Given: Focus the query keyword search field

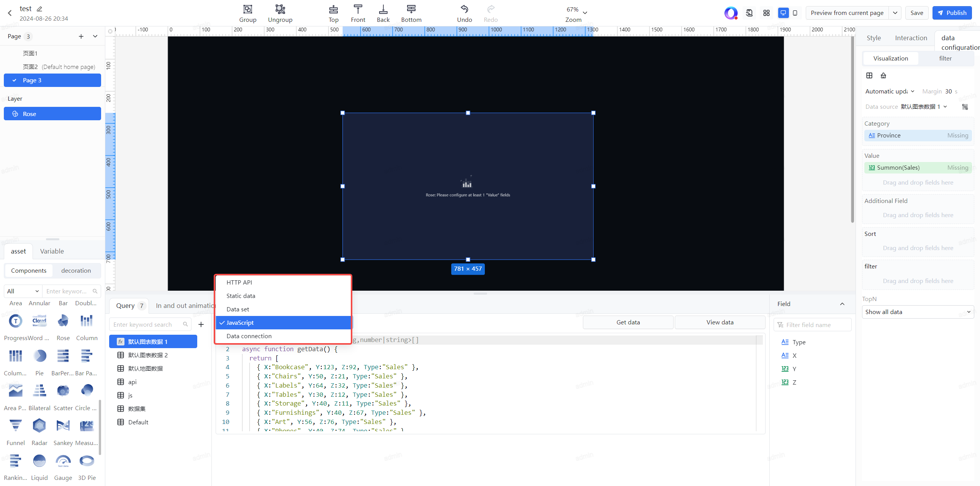Looking at the screenshot, I should pos(150,324).
